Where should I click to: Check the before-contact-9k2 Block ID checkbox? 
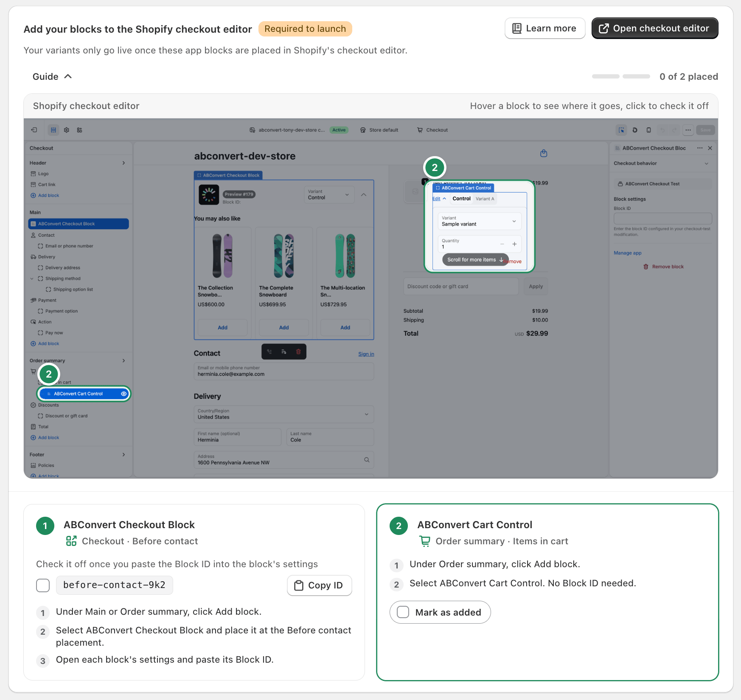(x=43, y=585)
